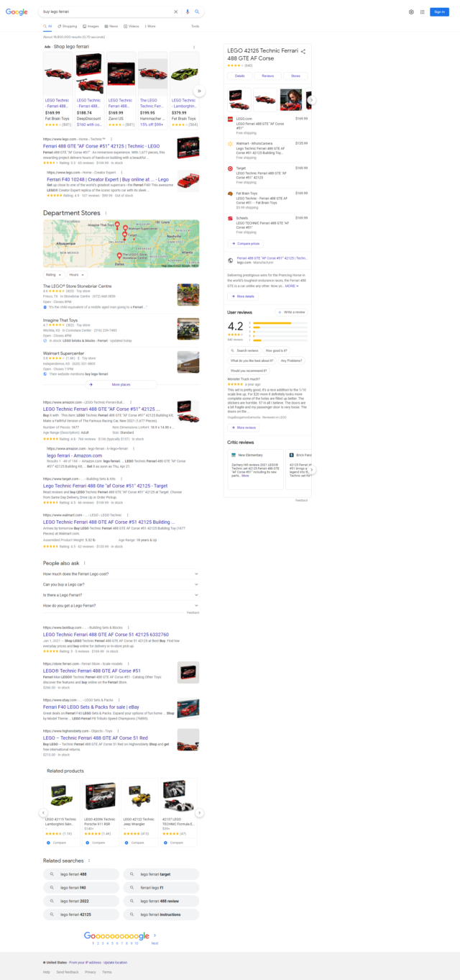Open the Hours filter dropdown
Screen dimensions: 460x980
point(76,275)
